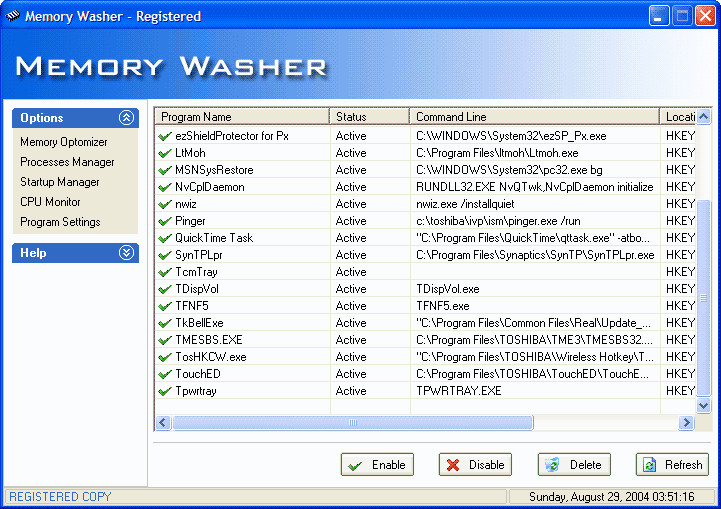Sort by Status column header

point(370,117)
